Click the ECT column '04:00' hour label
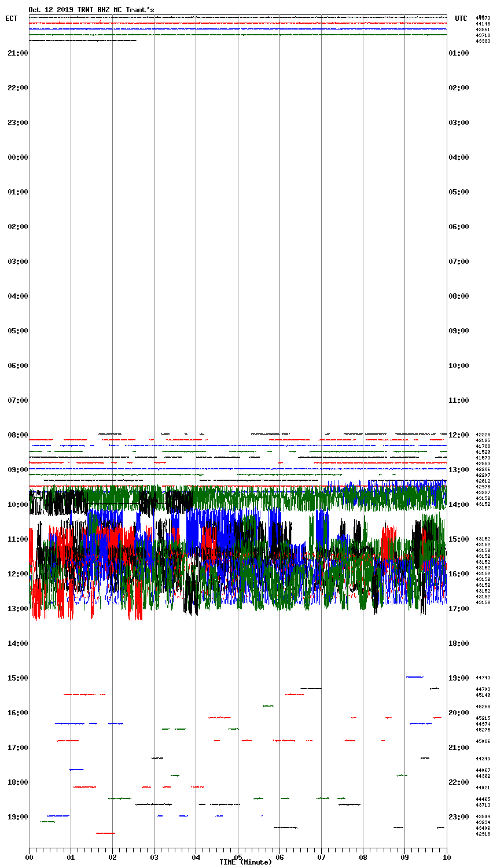 coord(18,296)
